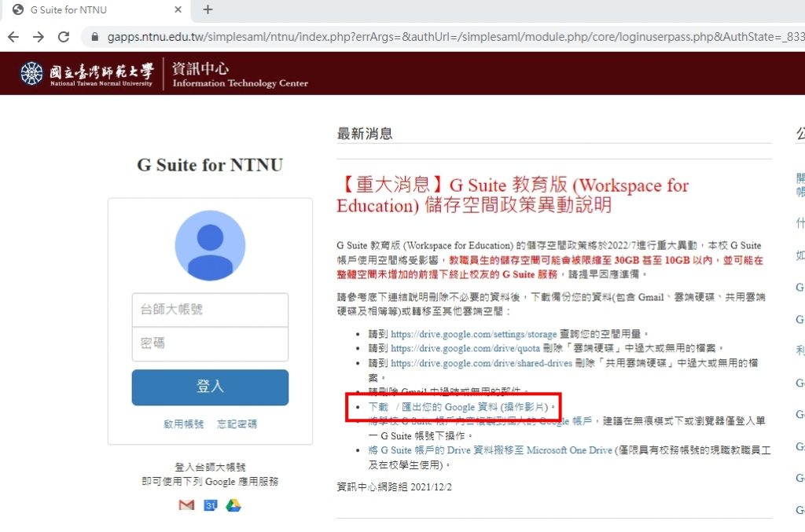
Task: Click the 密碼 password field
Action: (x=210, y=343)
